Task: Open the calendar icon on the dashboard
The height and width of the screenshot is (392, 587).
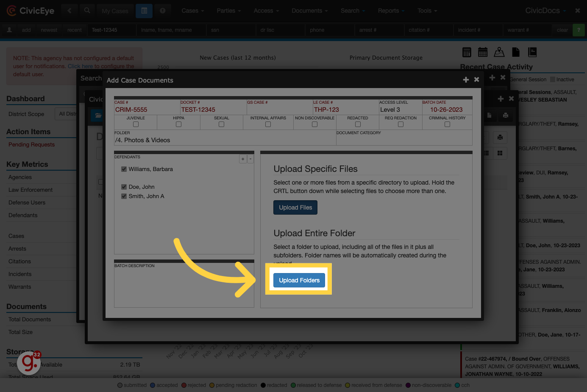Action: point(483,52)
